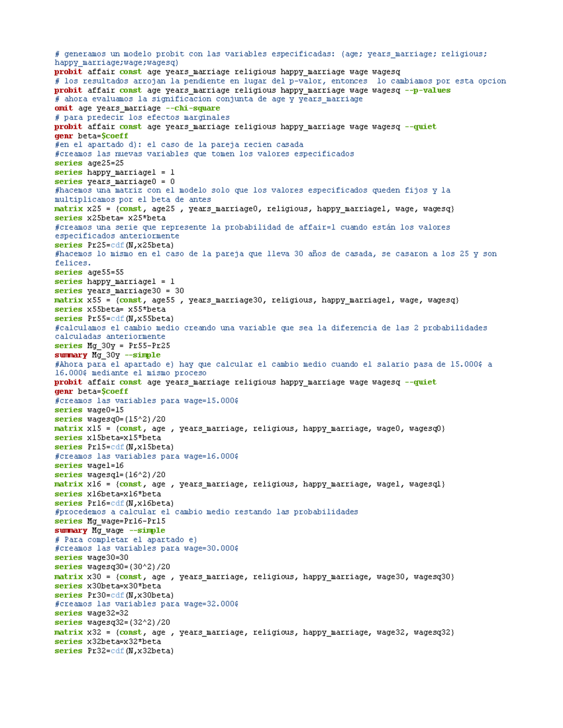Select the 'matrix x32' definition line
This screenshot has width=563, height=728.
254,632
